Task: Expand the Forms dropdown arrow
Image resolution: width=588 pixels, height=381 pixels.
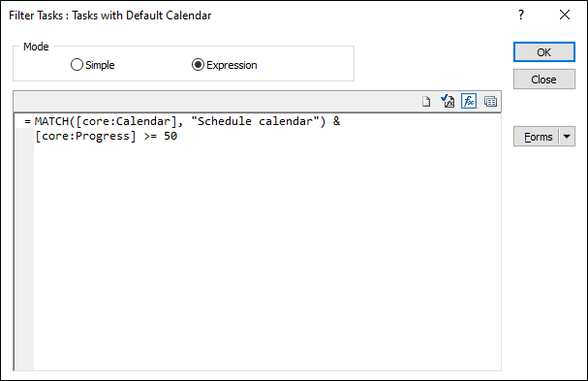Action: (x=567, y=137)
